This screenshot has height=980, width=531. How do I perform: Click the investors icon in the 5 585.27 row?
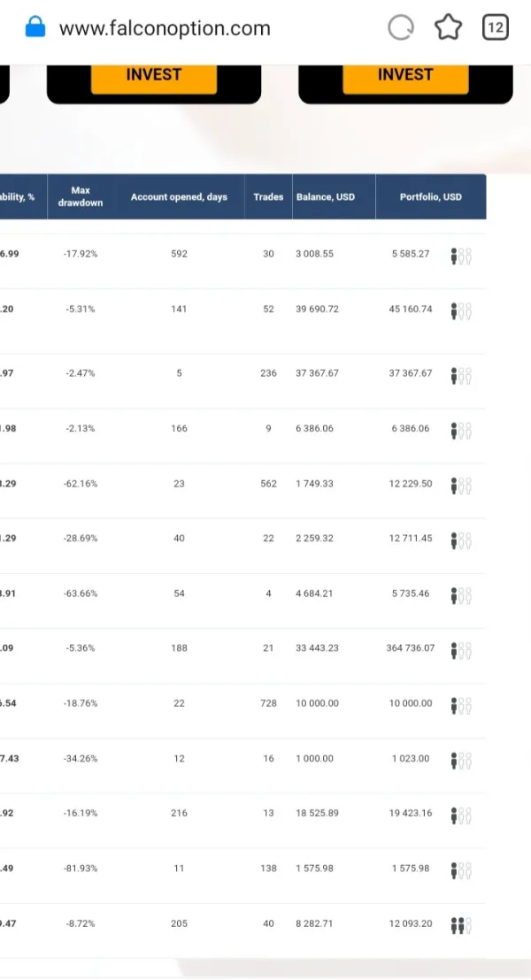(461, 256)
